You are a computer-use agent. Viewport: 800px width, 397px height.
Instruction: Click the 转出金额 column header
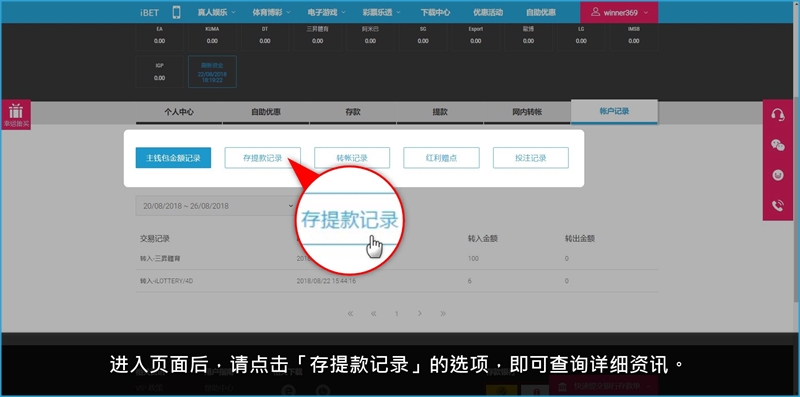click(x=580, y=238)
